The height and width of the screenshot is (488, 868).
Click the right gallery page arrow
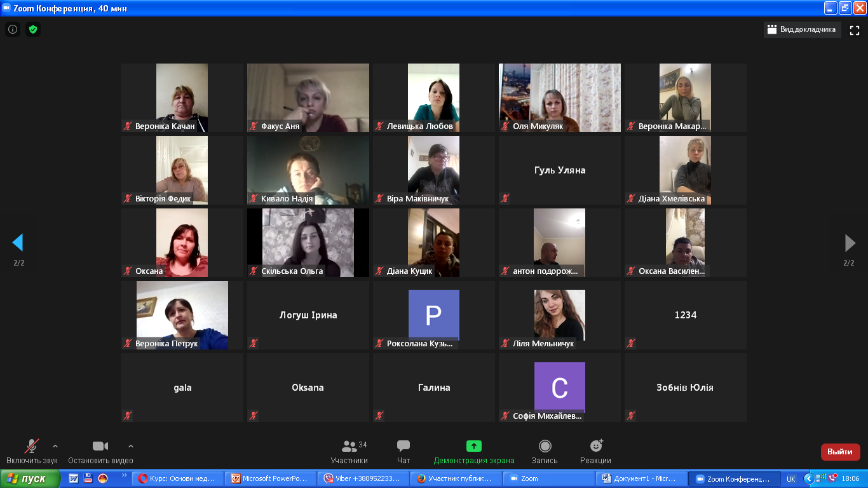pos(850,243)
